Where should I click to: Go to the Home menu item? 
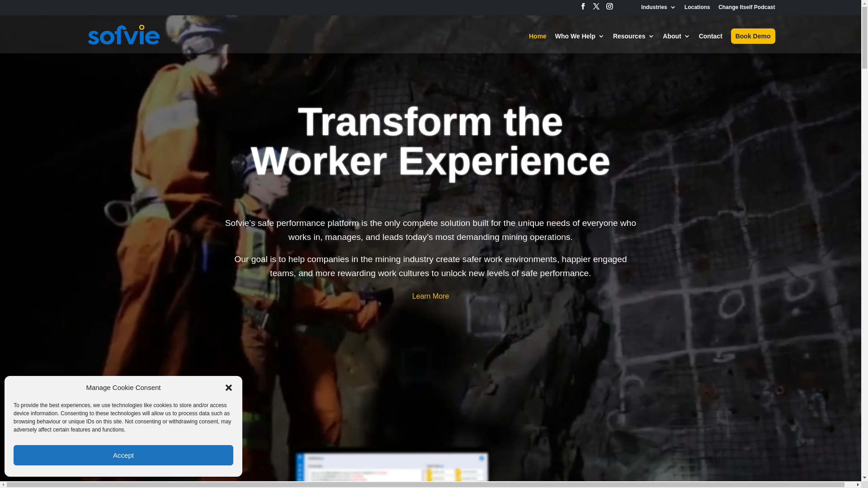537,36
